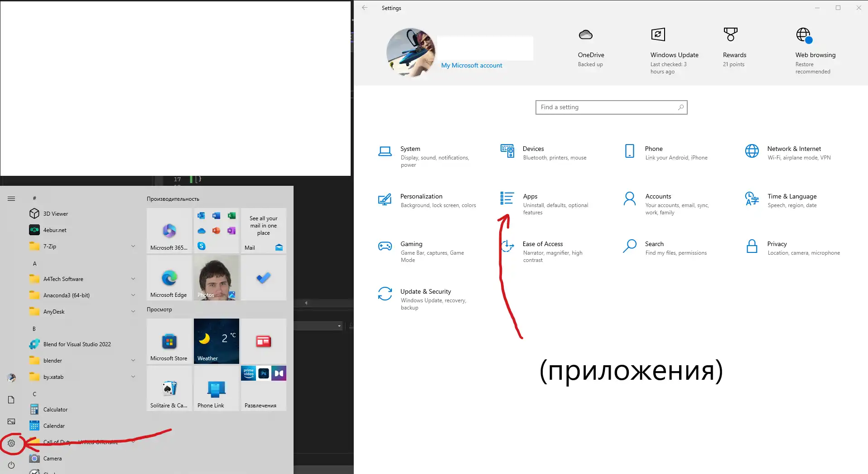This screenshot has height=474, width=868.
Task: Open the news tile with red icon
Action: point(264,341)
